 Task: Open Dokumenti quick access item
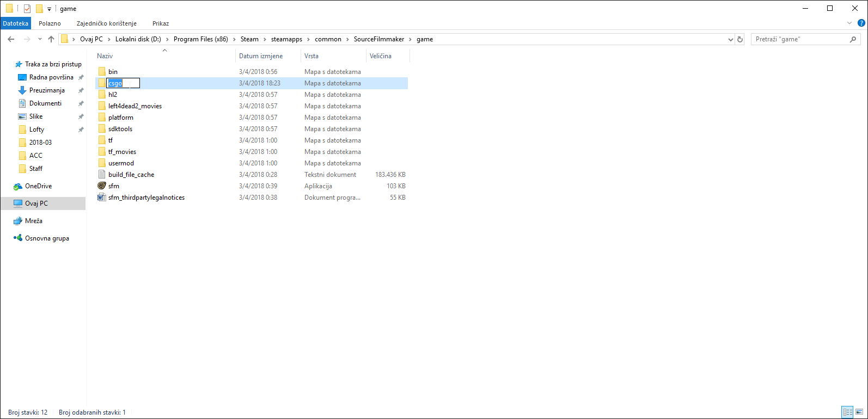45,103
